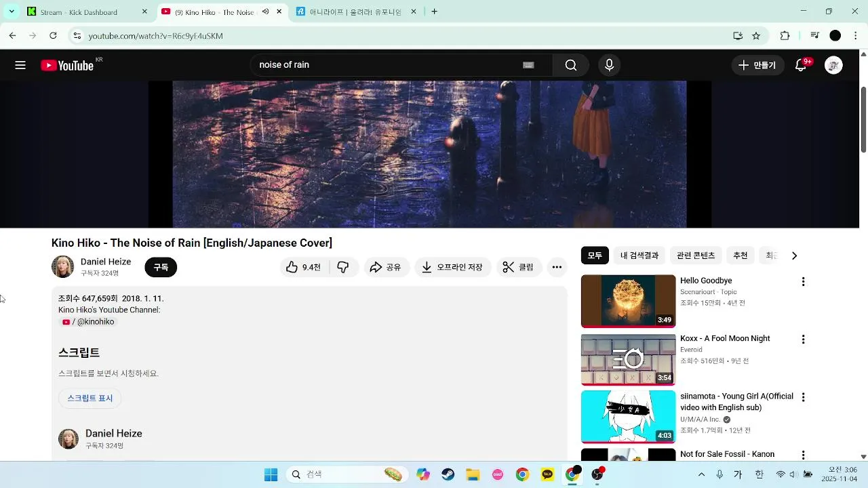Screen dimensions: 868x488
Task: Open Windows Start menu
Action: 271,474
